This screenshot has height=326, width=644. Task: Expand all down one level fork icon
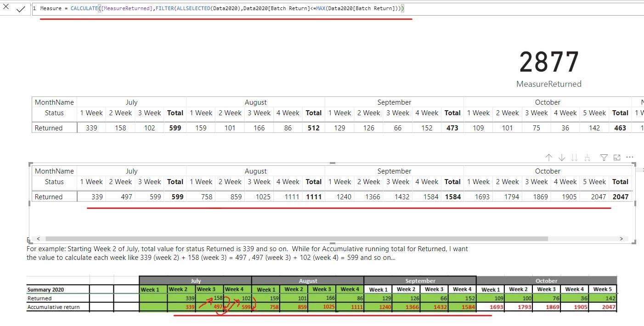587,157
